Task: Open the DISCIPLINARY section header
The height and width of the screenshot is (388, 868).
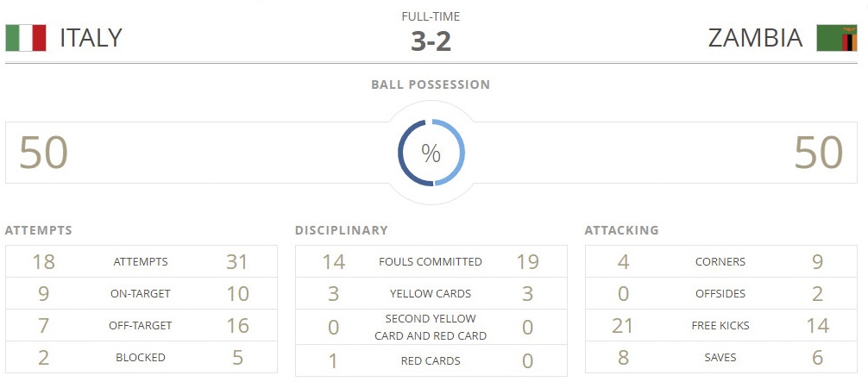Action: tap(341, 230)
